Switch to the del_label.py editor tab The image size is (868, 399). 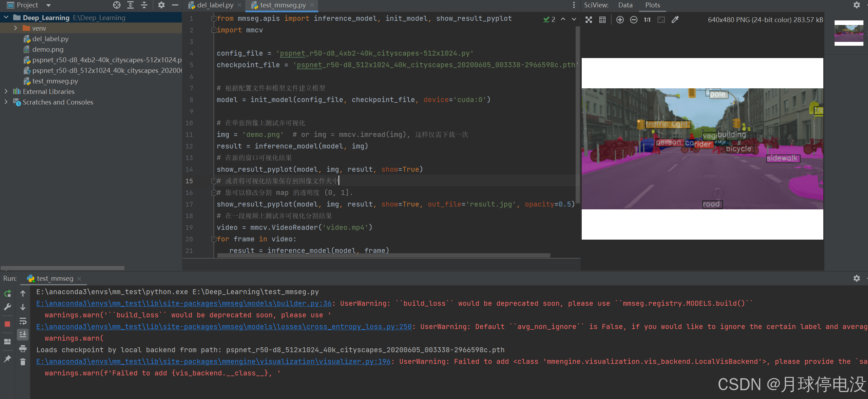click(x=215, y=5)
